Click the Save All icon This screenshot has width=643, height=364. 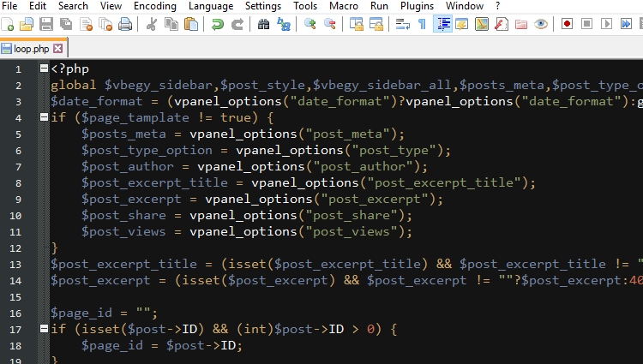coord(66,24)
